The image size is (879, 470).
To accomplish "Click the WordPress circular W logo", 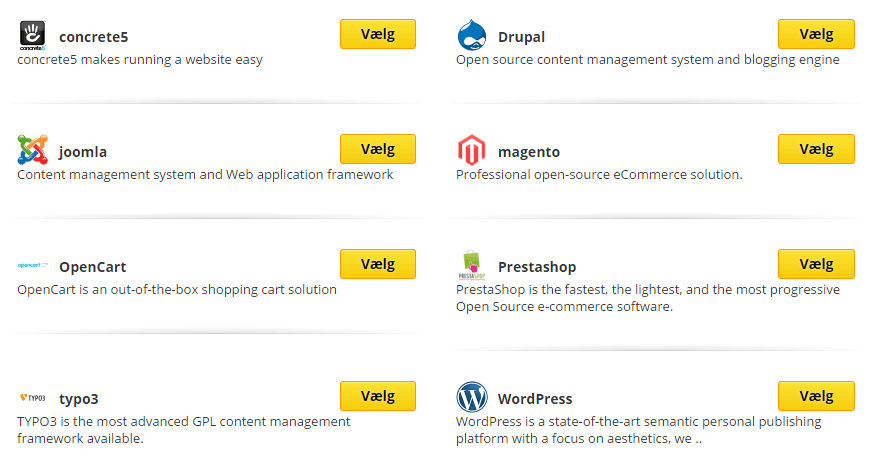I will pos(472,397).
